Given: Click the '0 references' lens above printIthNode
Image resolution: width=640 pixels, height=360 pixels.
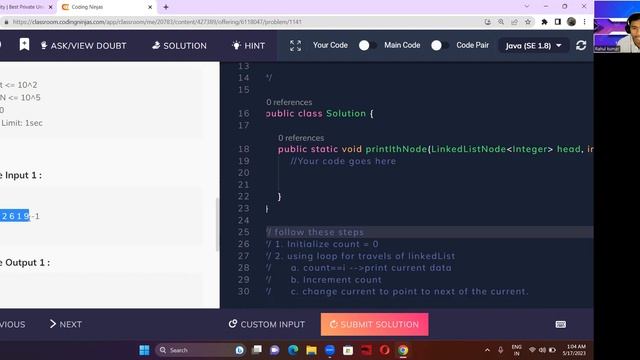Looking at the screenshot, I should click(x=301, y=138).
